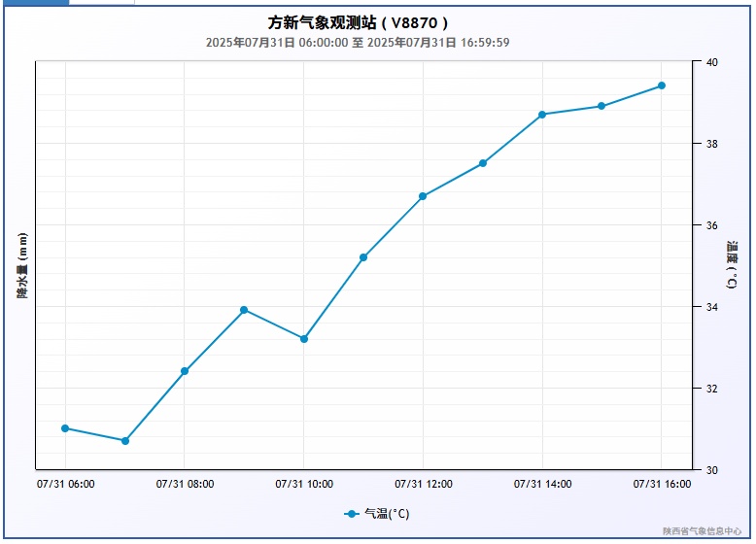This screenshot has width=756, height=544.
Task: Select the 15:00 data point marker
Action: [x=601, y=106]
